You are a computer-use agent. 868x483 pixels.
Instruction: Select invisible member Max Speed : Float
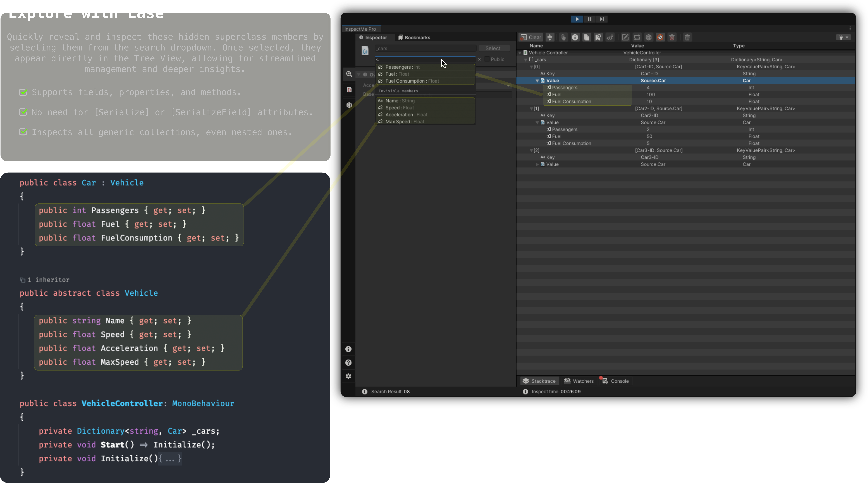(x=426, y=122)
